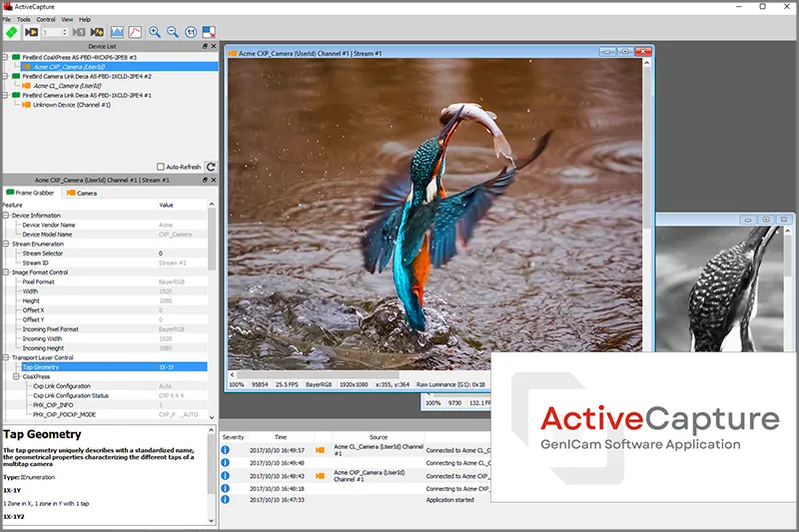Collapse the Stream Enumeration group
The height and width of the screenshot is (532, 799).
pyautogui.click(x=6, y=244)
